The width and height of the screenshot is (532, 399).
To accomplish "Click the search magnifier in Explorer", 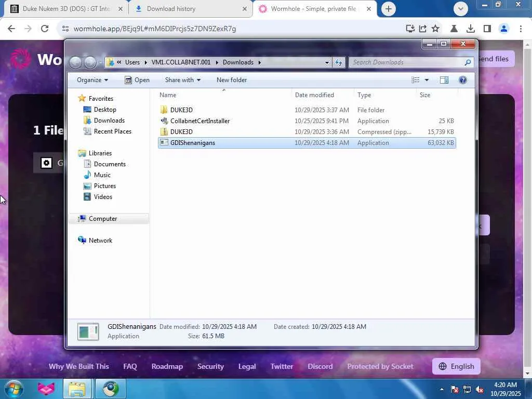I will point(468,62).
